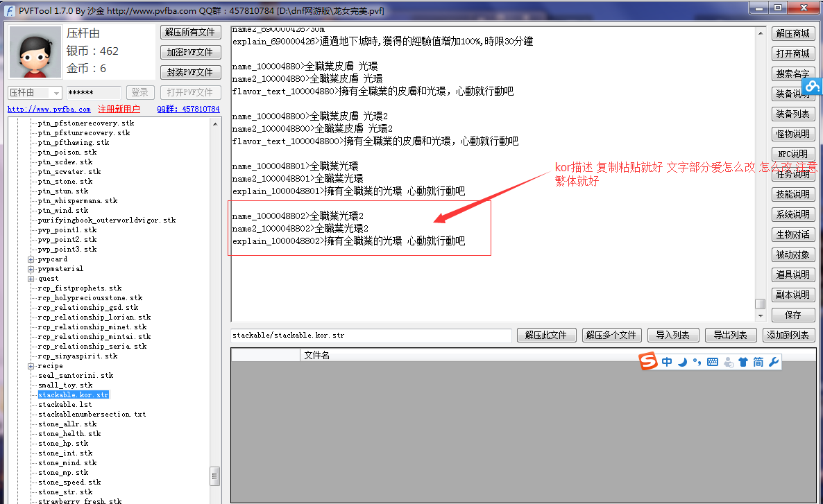Click the Sogou input method logo
The width and height of the screenshot is (823, 504).
coord(647,361)
